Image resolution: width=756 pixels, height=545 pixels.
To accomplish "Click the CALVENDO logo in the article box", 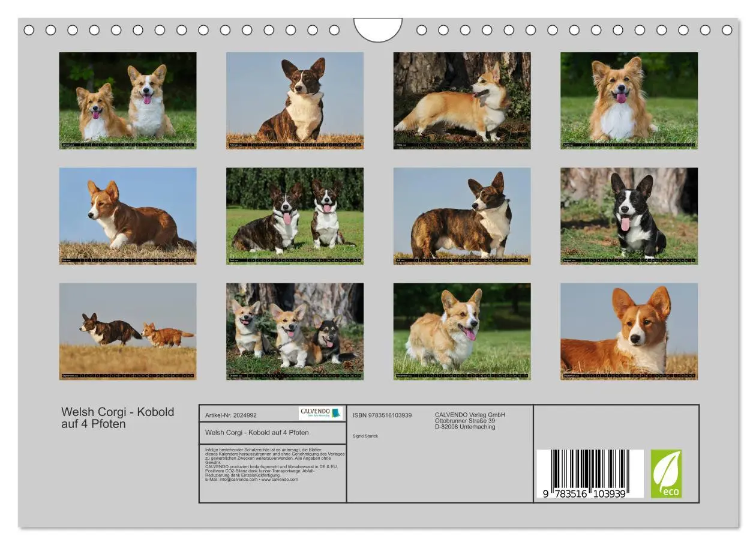I will click(321, 413).
